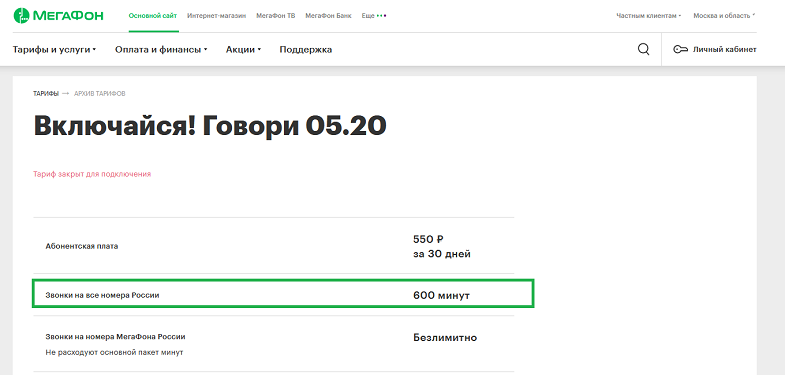Open the МегаФон ТВ tab

pos(276,16)
